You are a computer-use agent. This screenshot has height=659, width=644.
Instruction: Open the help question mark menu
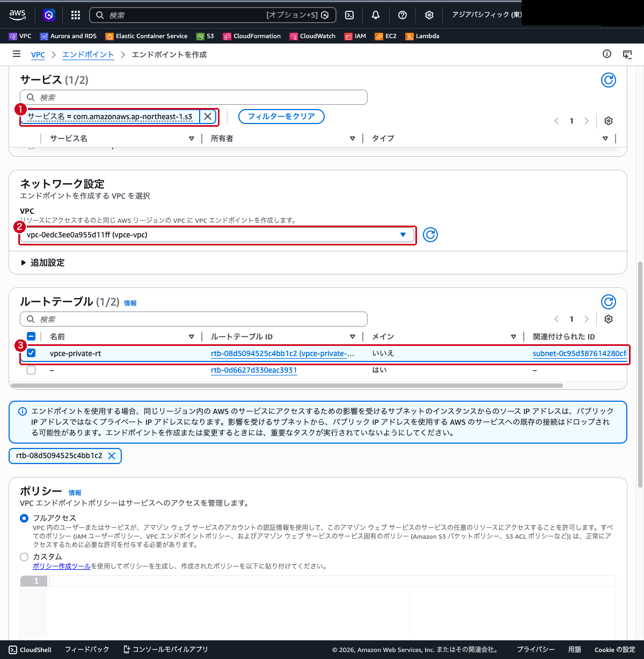point(402,15)
